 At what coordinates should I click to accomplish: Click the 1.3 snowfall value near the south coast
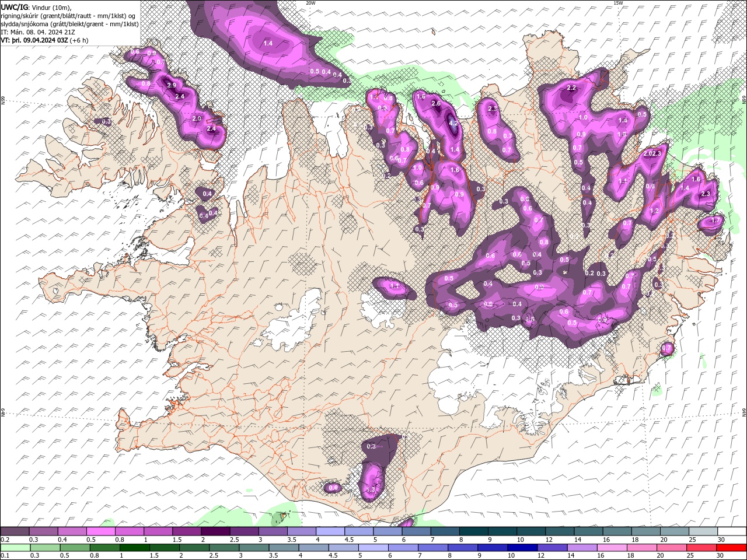(x=369, y=490)
